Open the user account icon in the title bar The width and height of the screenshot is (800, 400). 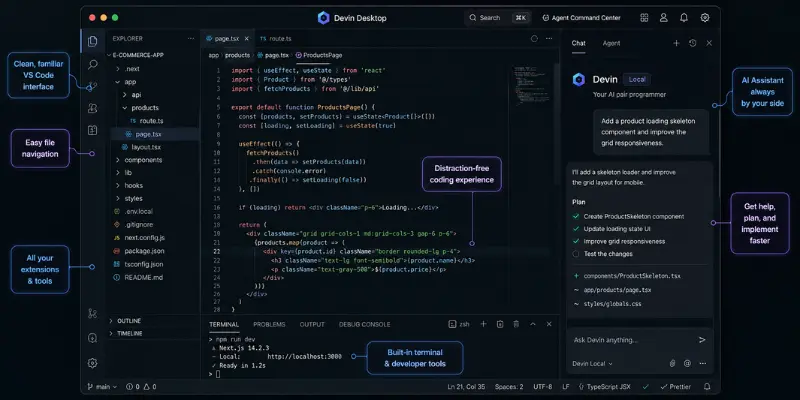[664, 18]
